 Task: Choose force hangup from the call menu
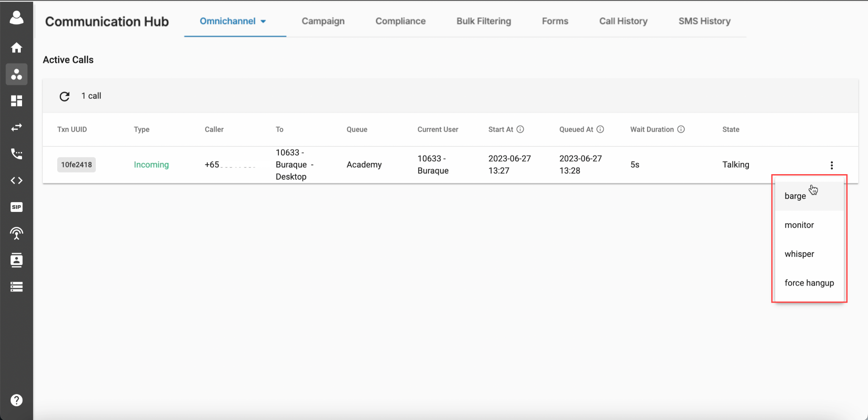pos(809,283)
